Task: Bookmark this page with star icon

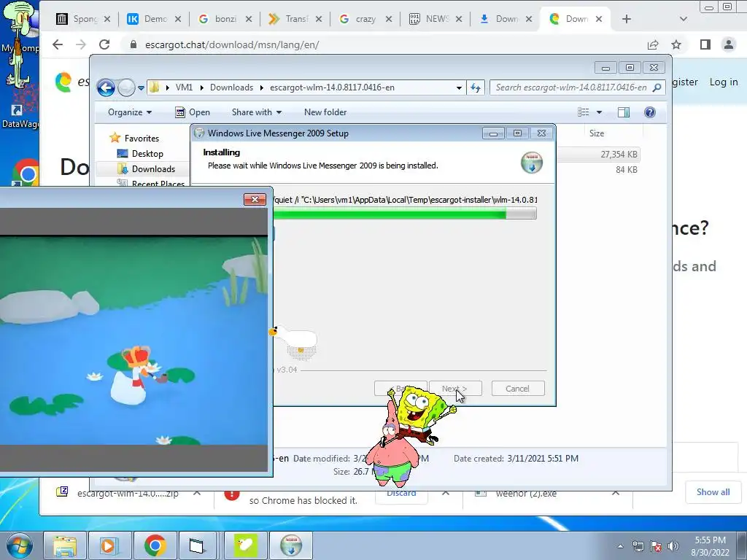Action: pyautogui.click(x=676, y=44)
